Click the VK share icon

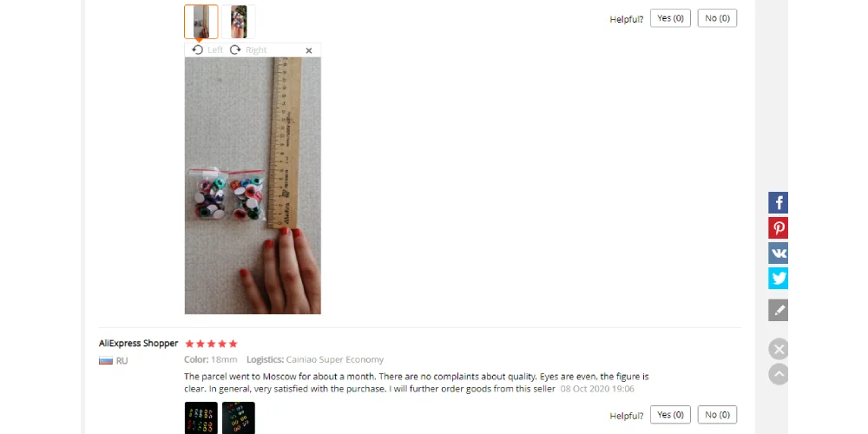click(x=778, y=253)
